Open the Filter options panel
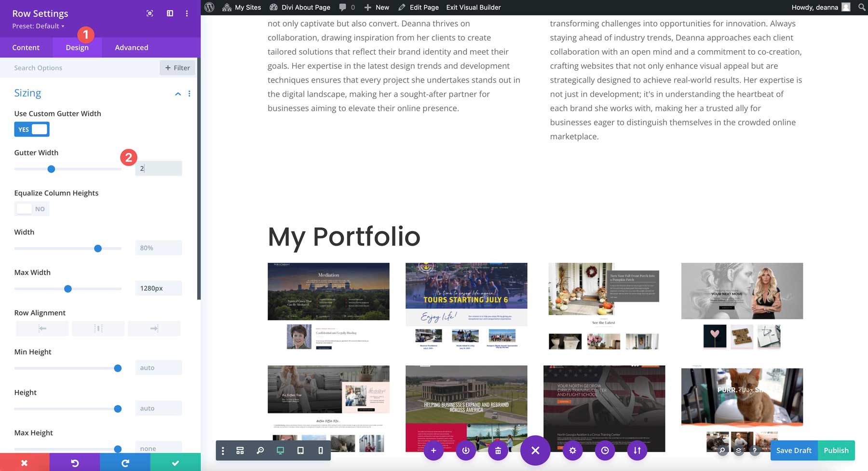Screen dimensions: 868x471 [x=177, y=68]
